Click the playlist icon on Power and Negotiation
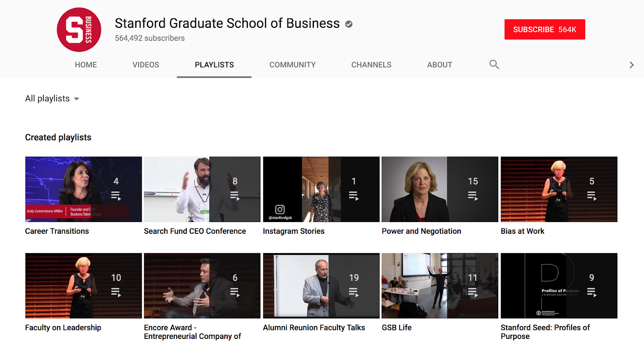The image size is (644, 347). (x=473, y=196)
